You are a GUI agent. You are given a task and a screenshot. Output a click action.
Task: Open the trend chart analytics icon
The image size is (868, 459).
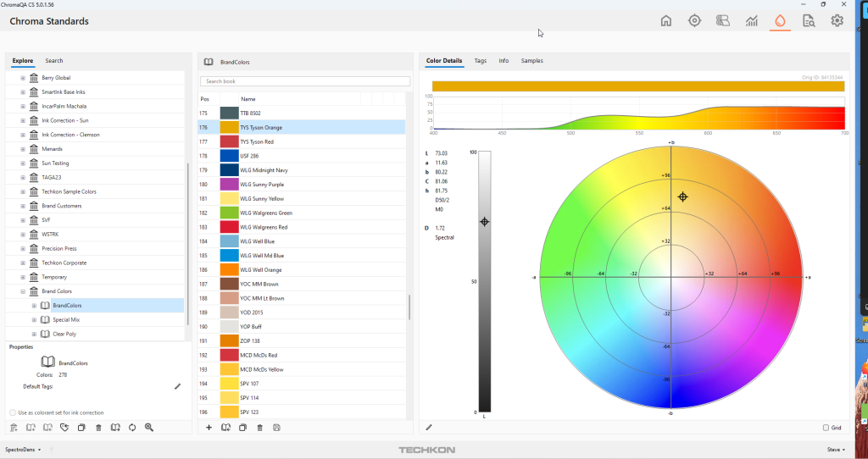pyautogui.click(x=751, y=21)
